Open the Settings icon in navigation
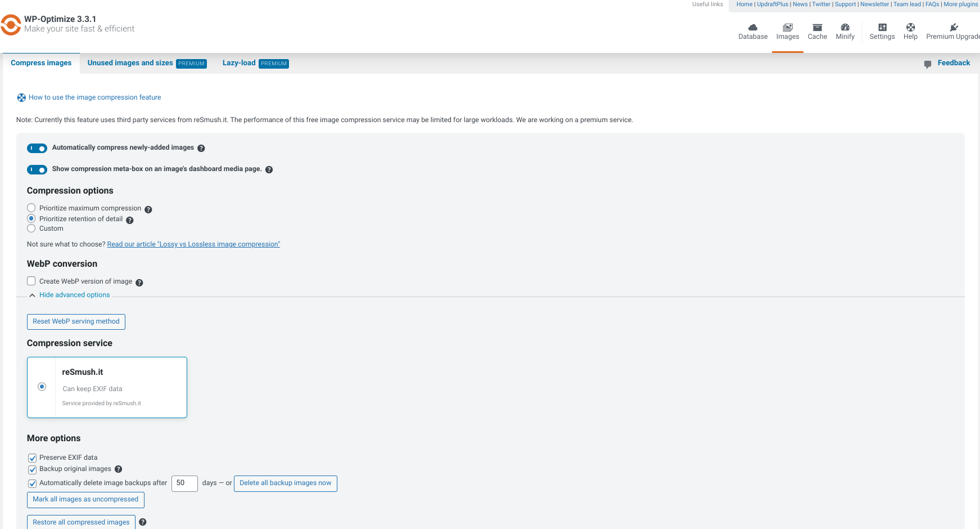Viewport: 980px width, 529px height. (x=882, y=28)
